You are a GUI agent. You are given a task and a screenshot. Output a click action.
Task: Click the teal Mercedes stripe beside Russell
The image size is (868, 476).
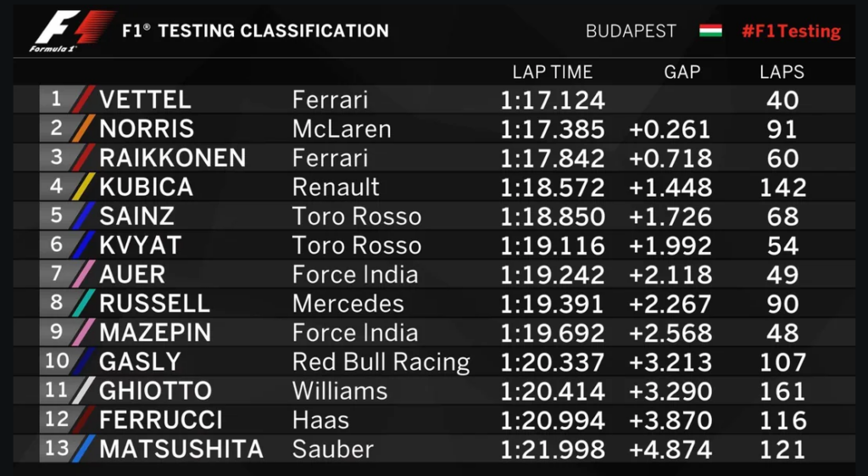click(x=84, y=303)
